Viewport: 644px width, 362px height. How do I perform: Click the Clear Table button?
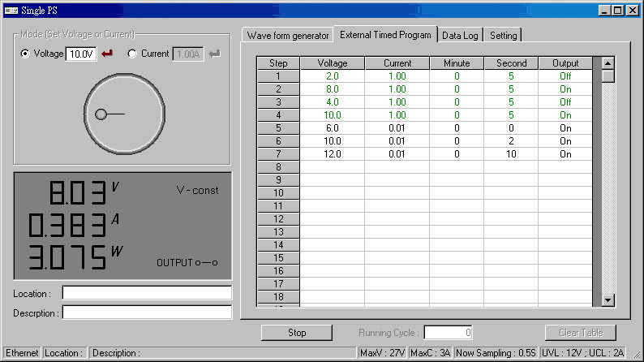point(580,332)
